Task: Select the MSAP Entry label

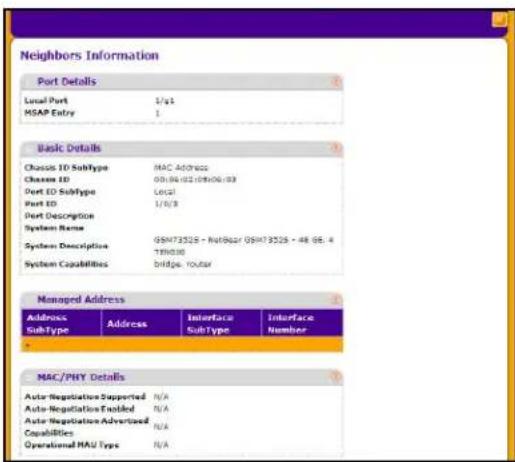Action: pyautogui.click(x=49, y=113)
